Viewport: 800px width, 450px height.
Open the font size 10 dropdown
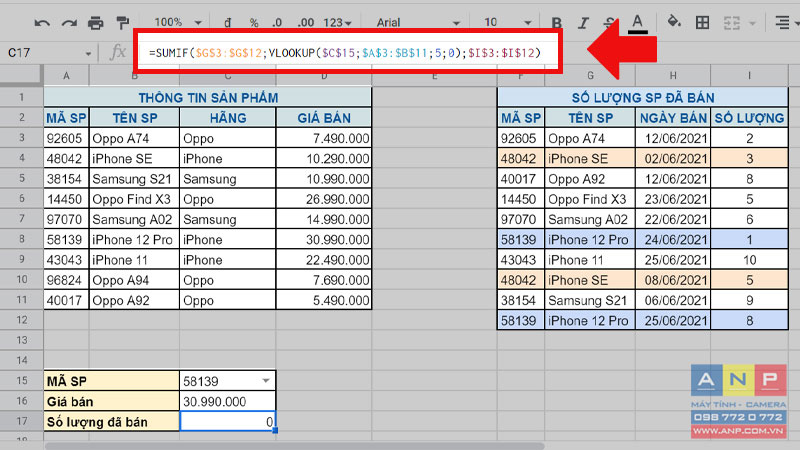pos(508,22)
